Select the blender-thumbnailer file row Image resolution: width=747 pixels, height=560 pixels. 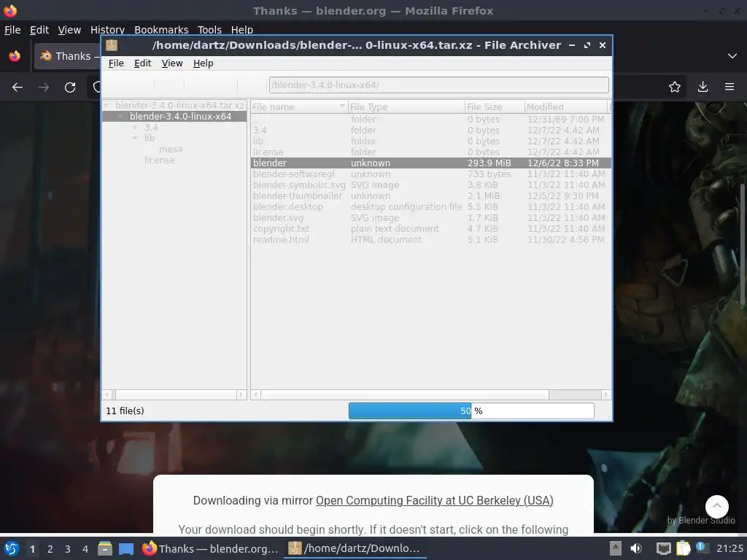[430, 195]
